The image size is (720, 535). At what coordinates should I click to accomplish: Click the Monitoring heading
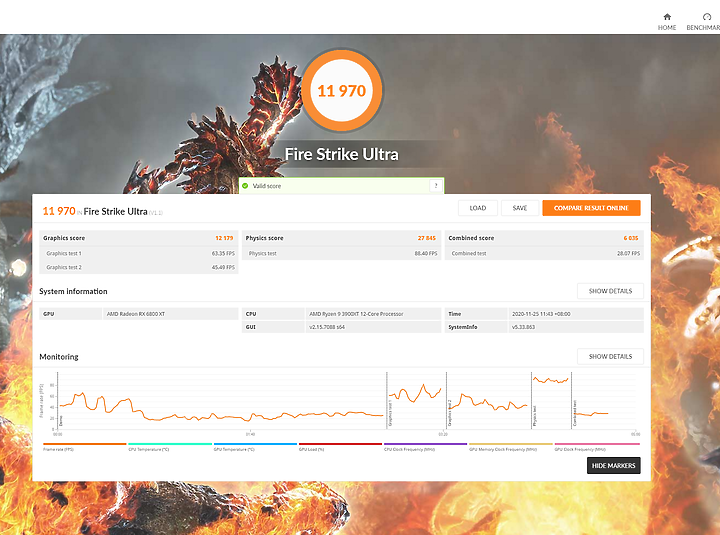point(59,357)
